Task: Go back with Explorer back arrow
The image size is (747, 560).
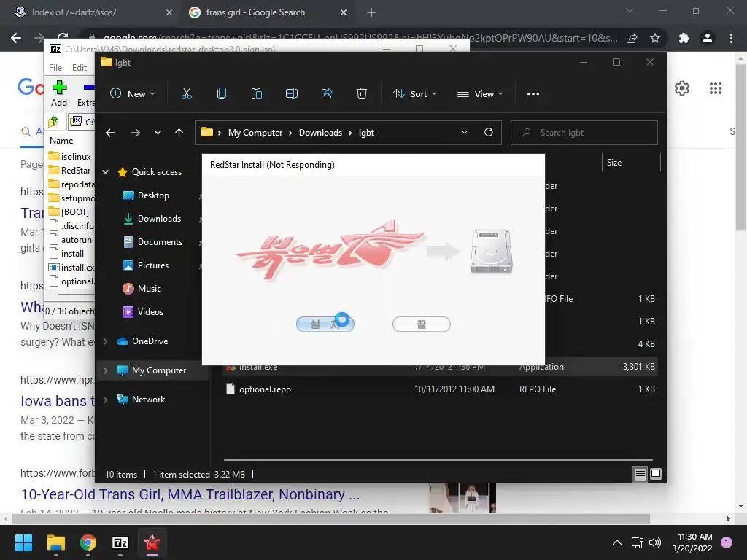Action: (110, 133)
